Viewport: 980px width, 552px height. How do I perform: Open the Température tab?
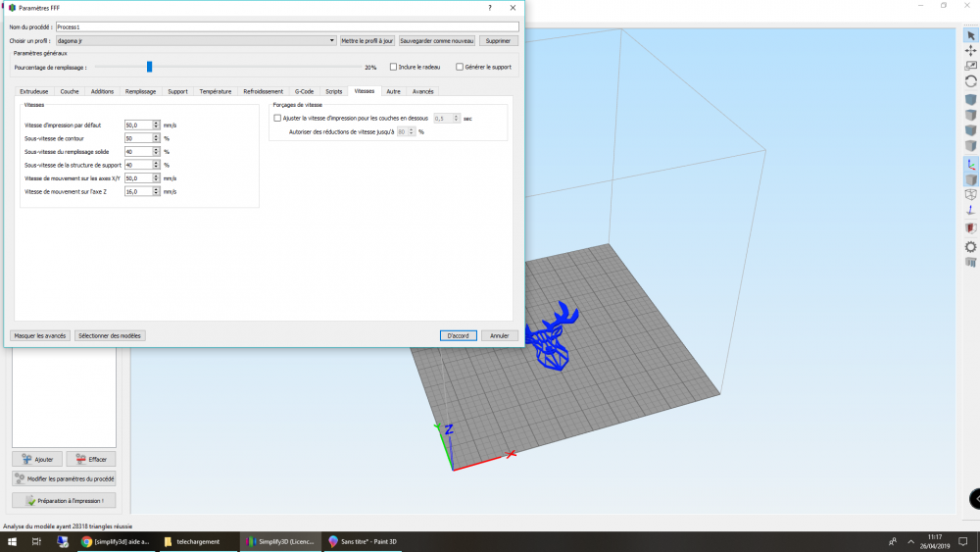216,91
